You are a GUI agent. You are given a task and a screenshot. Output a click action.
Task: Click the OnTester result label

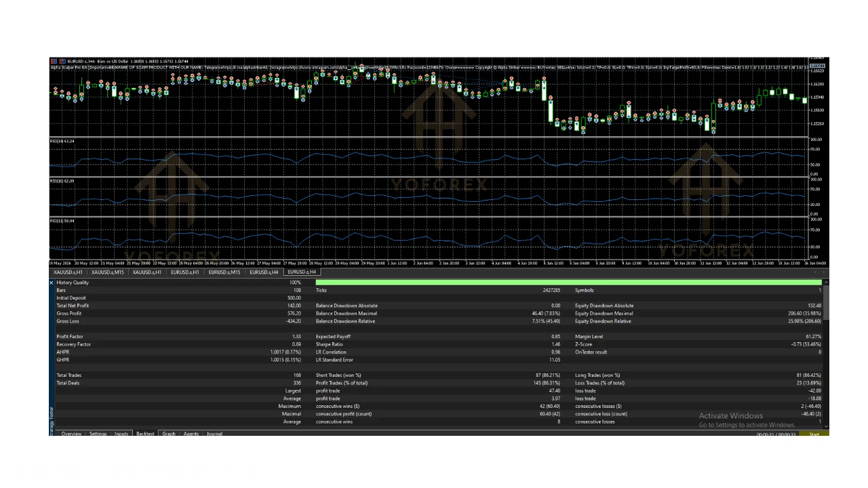(x=591, y=352)
